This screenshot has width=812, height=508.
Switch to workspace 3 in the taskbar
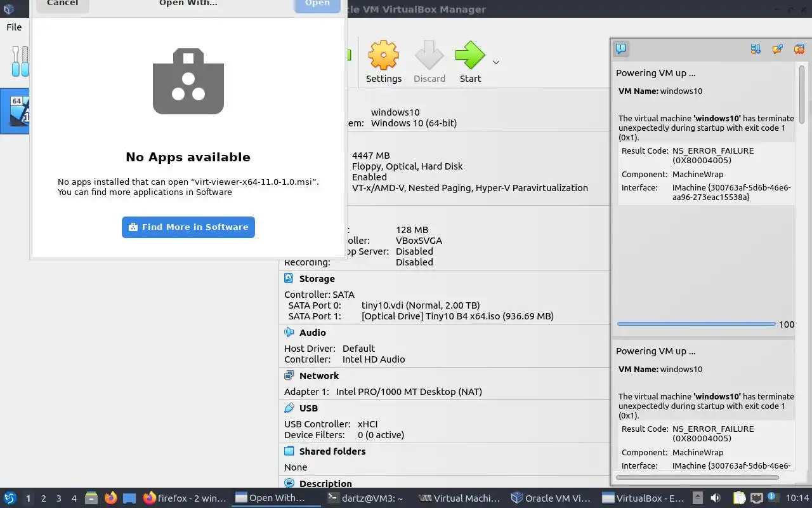click(58, 498)
